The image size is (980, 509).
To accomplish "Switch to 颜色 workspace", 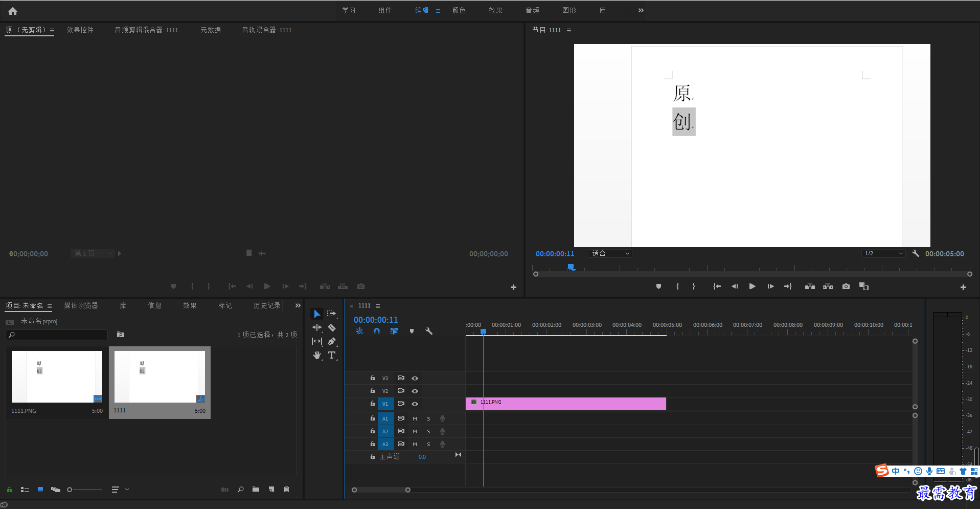I will [x=459, y=10].
